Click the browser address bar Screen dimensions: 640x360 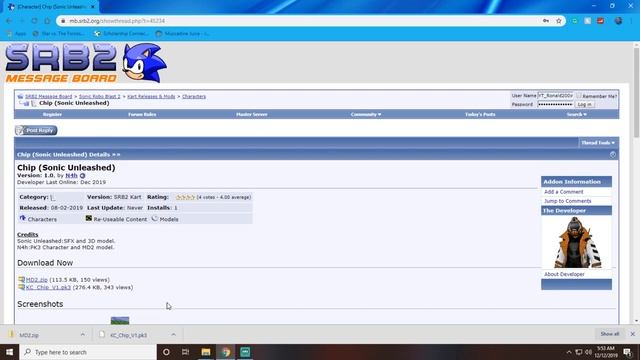(x=302, y=21)
